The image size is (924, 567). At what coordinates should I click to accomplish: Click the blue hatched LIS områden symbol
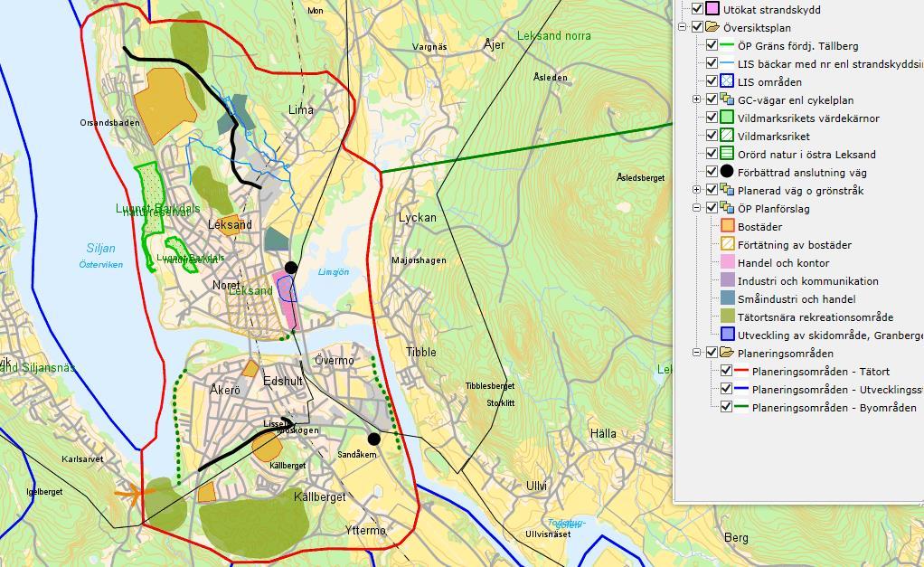[x=727, y=81]
